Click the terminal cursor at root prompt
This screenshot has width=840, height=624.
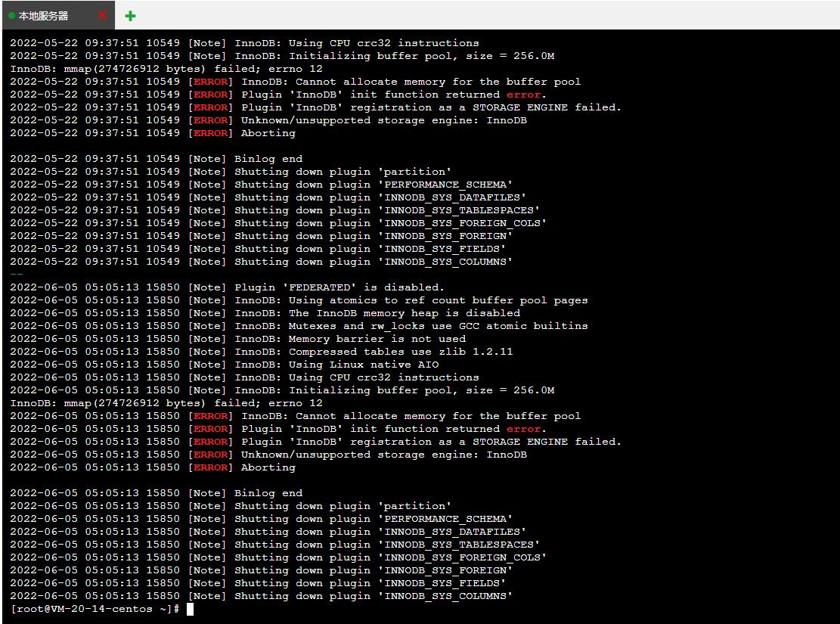tap(190, 609)
